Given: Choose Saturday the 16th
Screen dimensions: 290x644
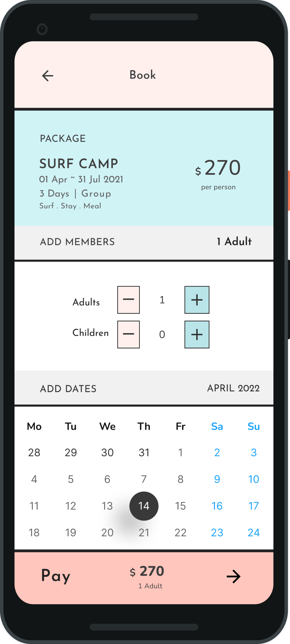Looking at the screenshot, I should point(217,506).
